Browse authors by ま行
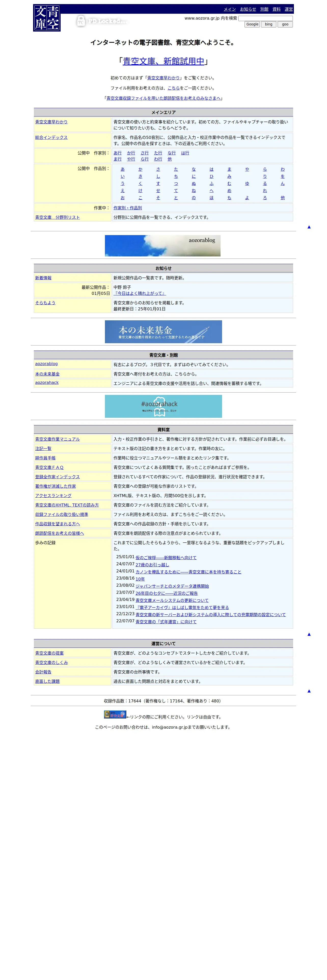The image size is (327, 980). click(x=118, y=159)
